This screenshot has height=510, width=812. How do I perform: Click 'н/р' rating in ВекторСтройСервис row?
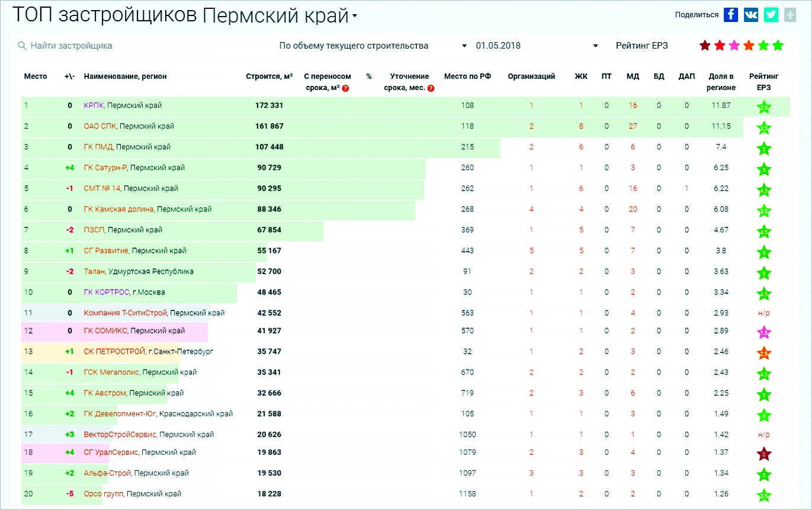[764, 434]
